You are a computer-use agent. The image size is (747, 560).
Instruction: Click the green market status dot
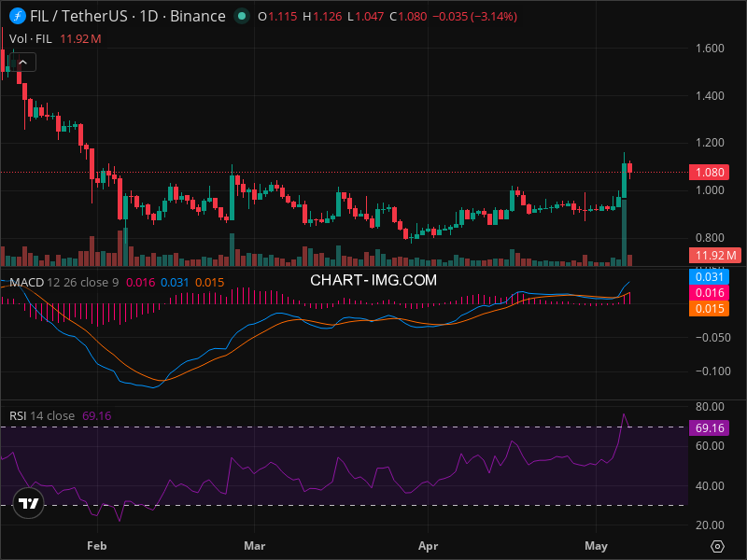click(242, 16)
